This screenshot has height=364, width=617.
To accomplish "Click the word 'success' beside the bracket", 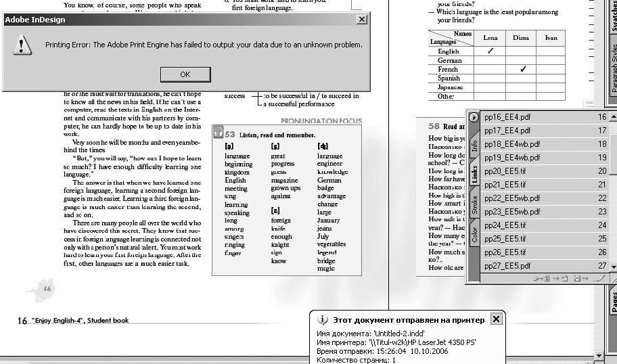I will tap(235, 95).
